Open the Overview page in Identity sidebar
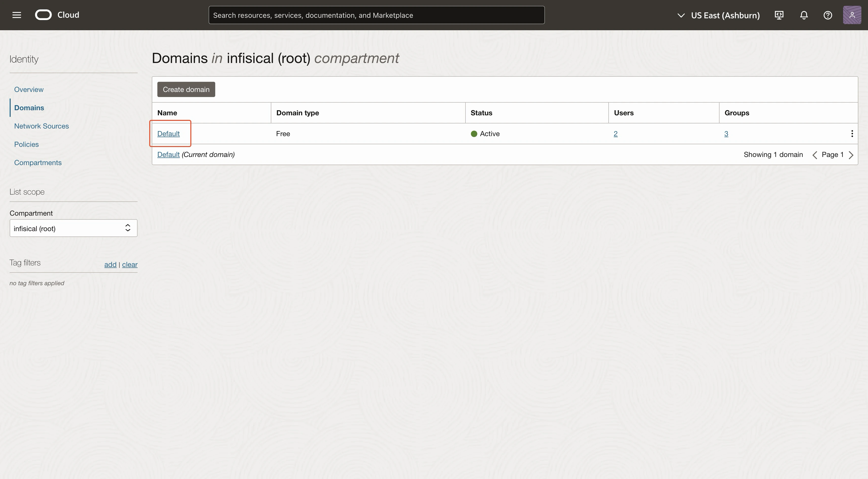The image size is (868, 479). tap(29, 90)
